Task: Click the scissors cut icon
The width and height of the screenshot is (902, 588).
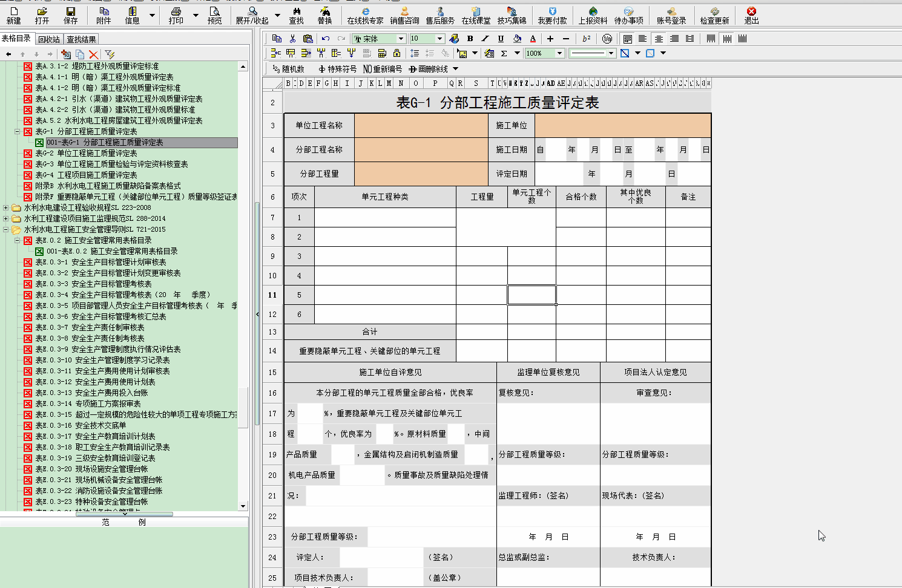Action: coord(292,39)
